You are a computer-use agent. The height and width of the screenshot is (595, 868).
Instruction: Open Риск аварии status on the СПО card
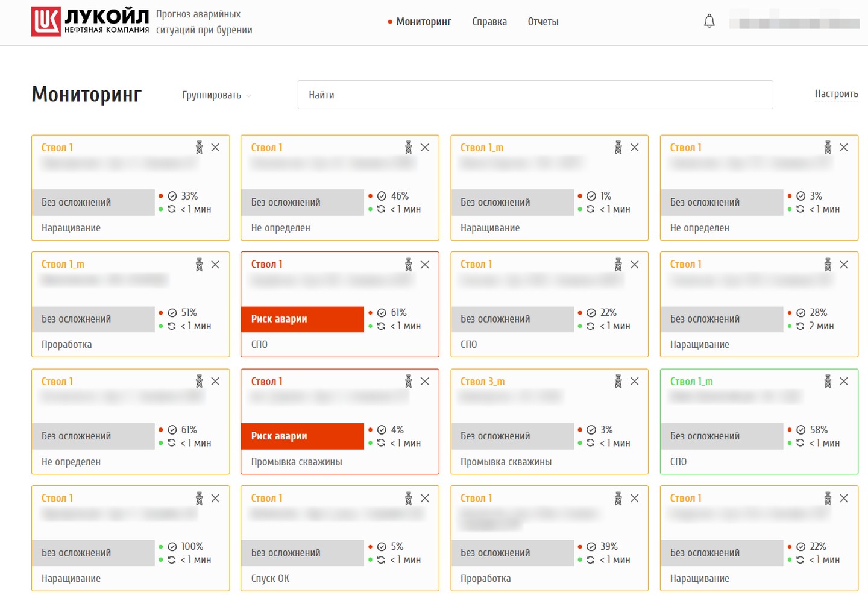(x=303, y=320)
